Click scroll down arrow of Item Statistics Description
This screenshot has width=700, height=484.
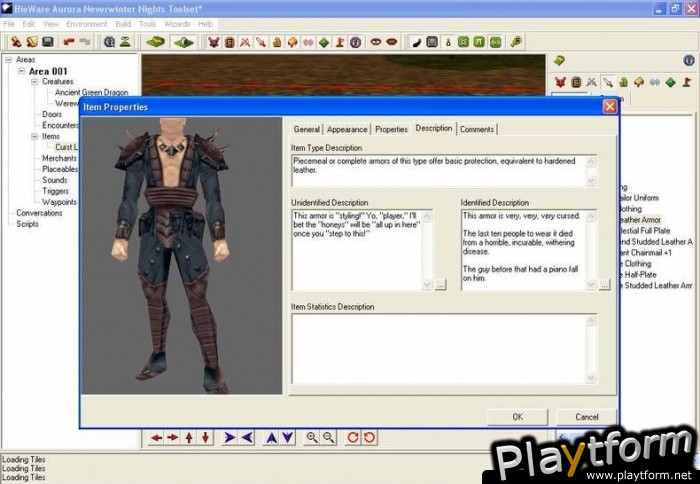[592, 378]
